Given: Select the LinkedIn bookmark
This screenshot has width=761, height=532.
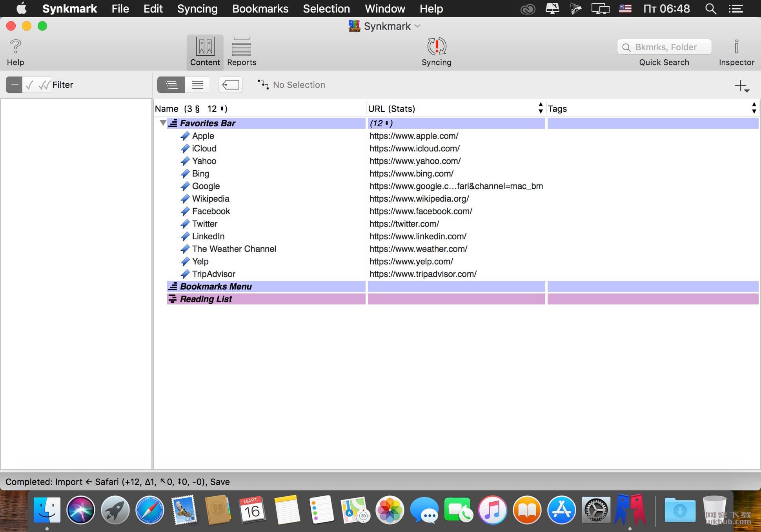Looking at the screenshot, I should [x=208, y=236].
